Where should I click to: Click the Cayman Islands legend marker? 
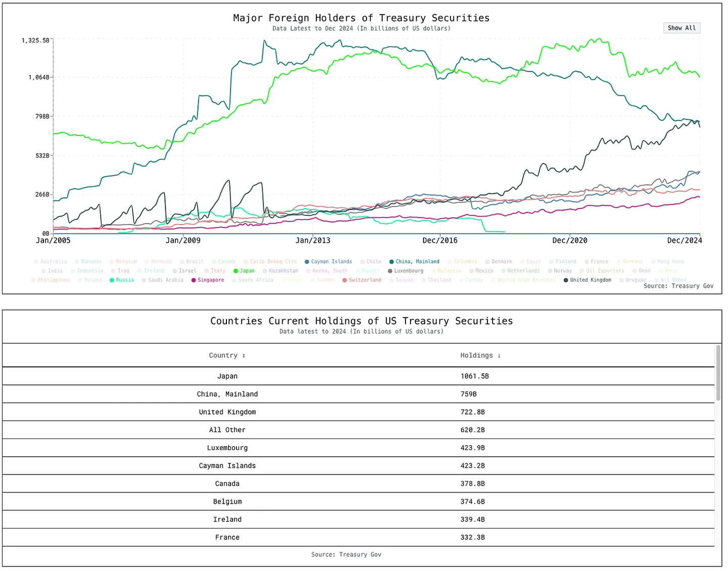[x=307, y=262]
